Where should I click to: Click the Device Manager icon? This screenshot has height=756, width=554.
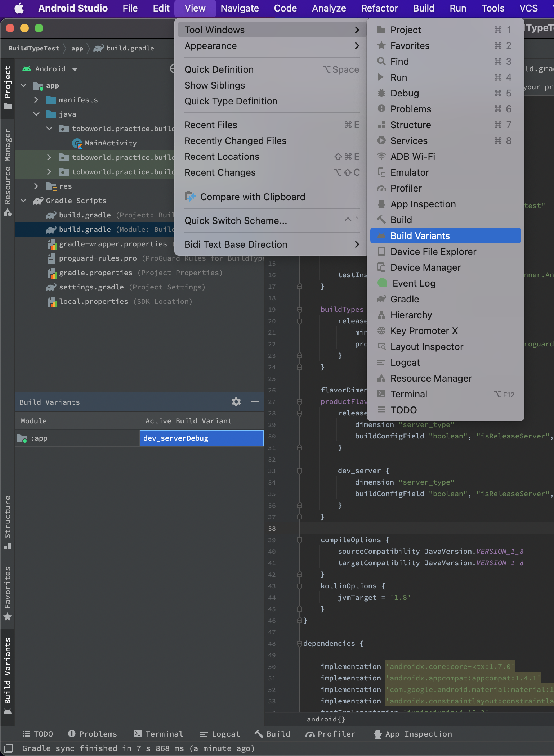[381, 267]
